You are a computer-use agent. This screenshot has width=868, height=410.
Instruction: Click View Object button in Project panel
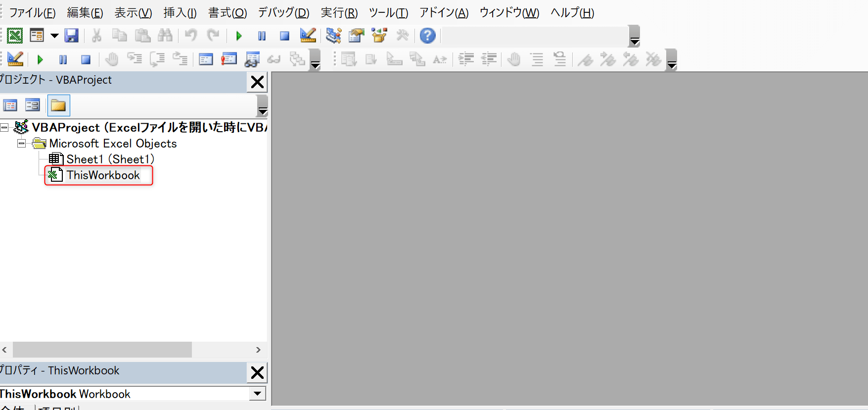(33, 105)
